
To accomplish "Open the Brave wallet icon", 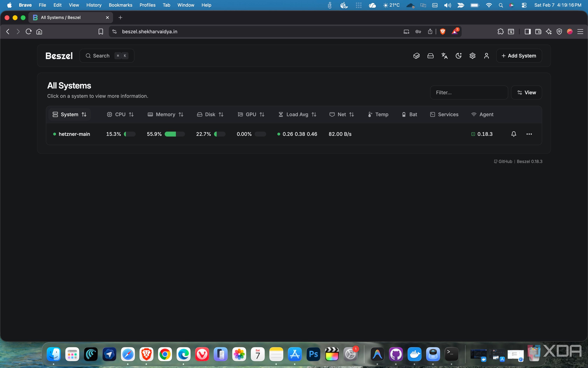I will [538, 32].
